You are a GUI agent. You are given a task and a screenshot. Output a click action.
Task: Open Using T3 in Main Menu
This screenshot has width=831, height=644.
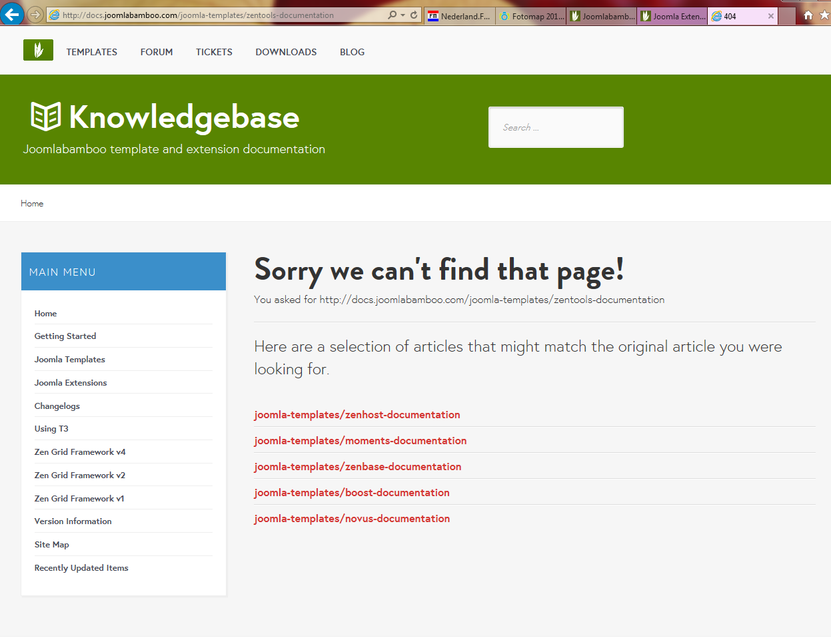click(x=51, y=429)
